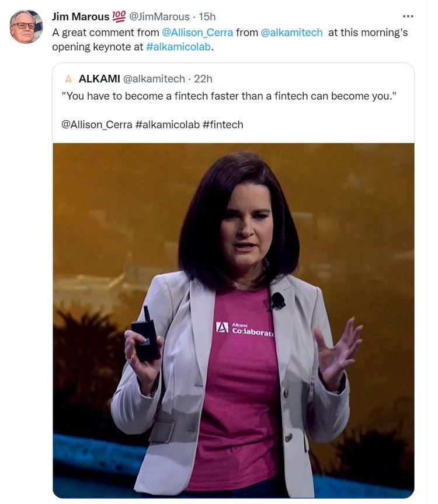The image size is (438, 504).
Task: Click the red 100 emoji badge
Action: [x=119, y=16]
